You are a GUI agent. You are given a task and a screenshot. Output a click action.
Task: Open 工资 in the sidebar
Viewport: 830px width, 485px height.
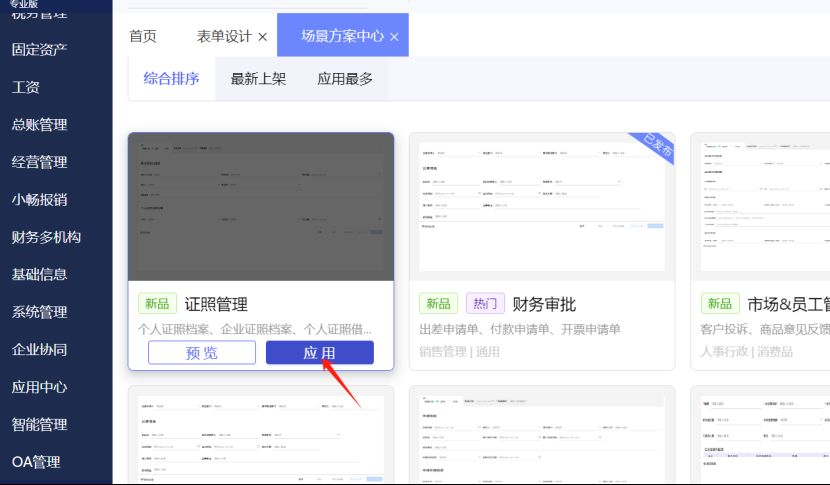pos(26,87)
